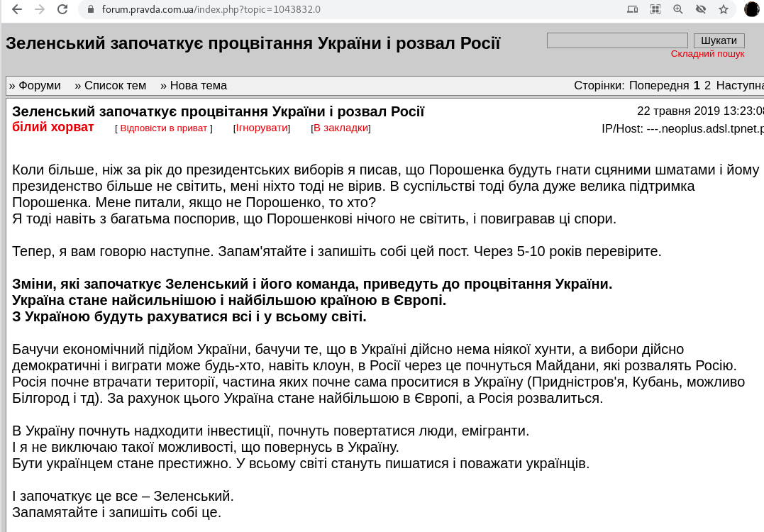
Task: Click sentence 'Тепер, я вам говорю наступне'
Action: click(337, 251)
